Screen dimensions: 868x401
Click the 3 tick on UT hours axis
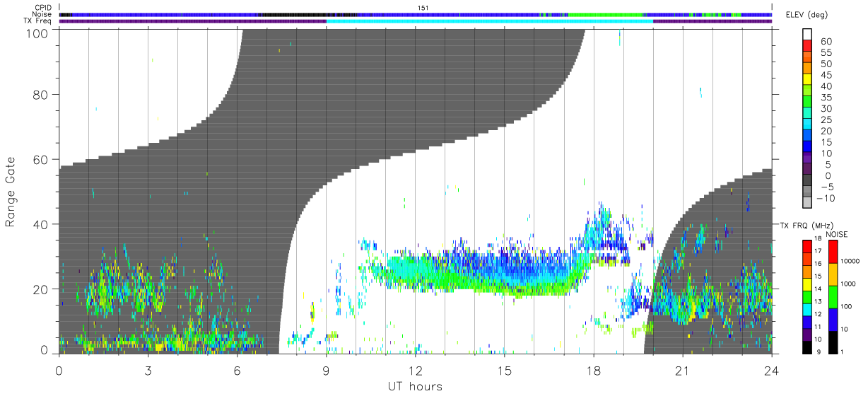click(148, 371)
